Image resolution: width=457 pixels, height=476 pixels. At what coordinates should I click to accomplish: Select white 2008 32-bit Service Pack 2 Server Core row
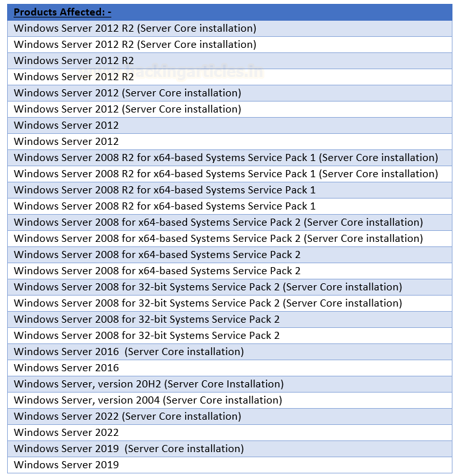tap(230, 303)
